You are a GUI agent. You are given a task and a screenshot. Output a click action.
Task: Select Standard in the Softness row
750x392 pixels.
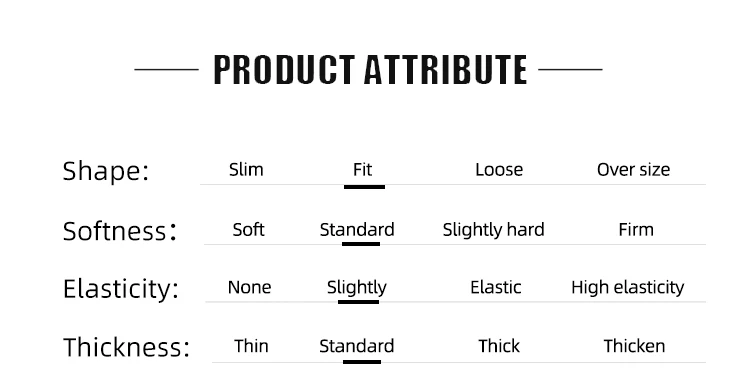click(357, 230)
